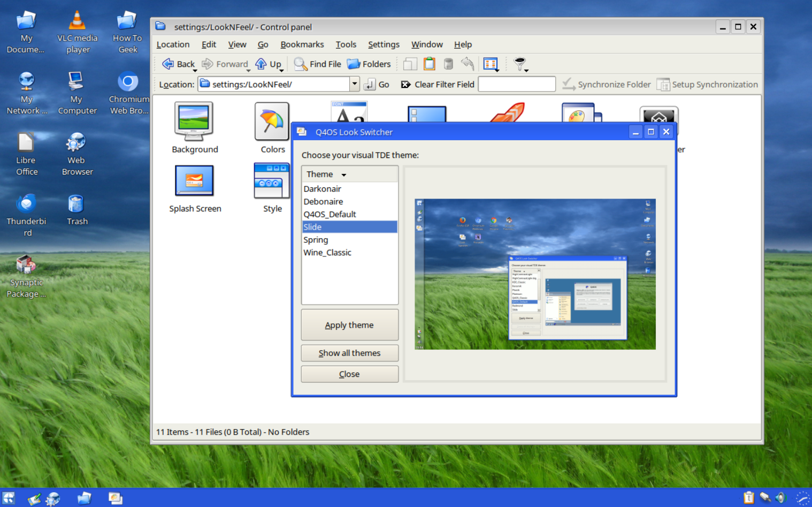Open the Forward history dropdown arrow
The image size is (812, 507).
[x=249, y=71]
